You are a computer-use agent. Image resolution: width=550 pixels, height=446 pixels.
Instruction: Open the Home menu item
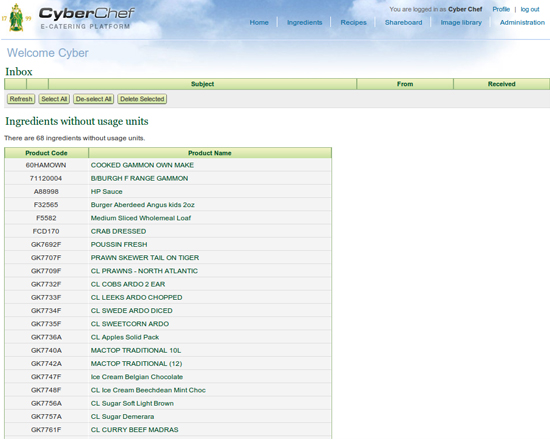[259, 22]
